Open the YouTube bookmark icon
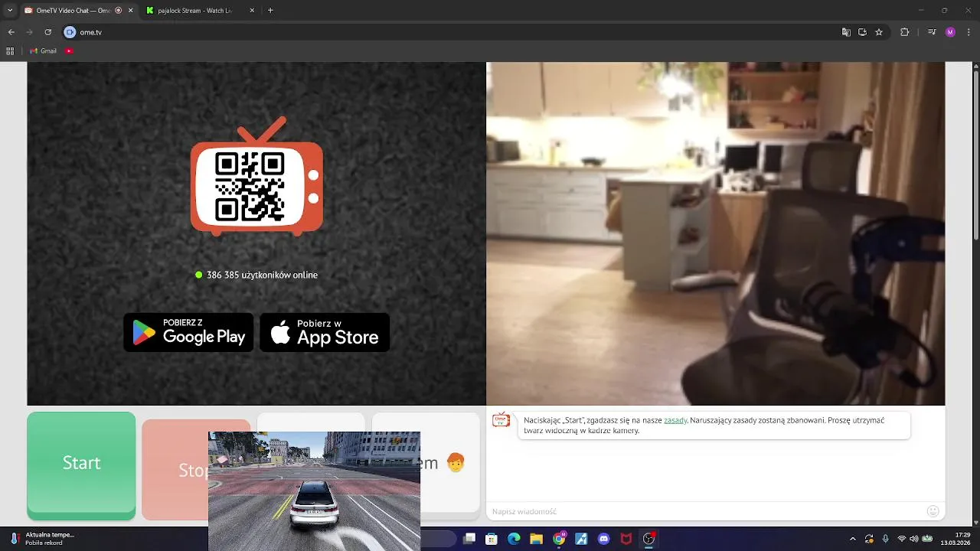This screenshot has height=551, width=980. click(69, 51)
